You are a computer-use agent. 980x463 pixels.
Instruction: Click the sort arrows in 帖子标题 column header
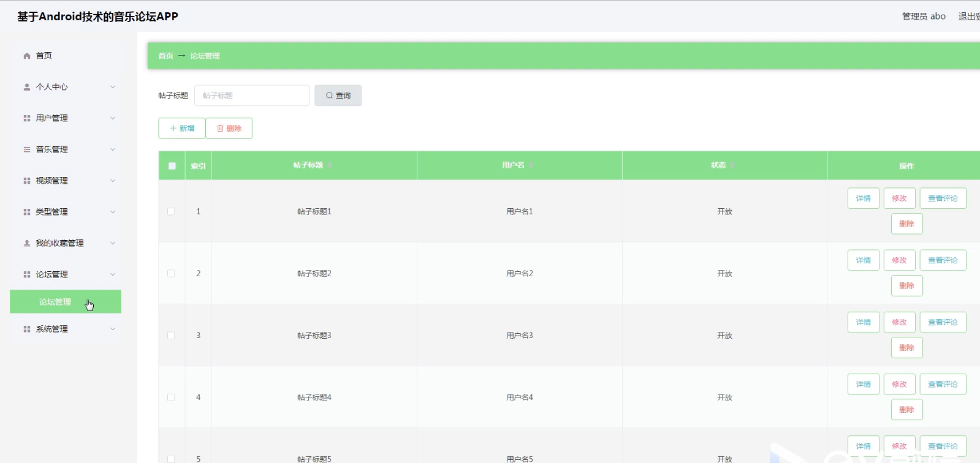330,165
